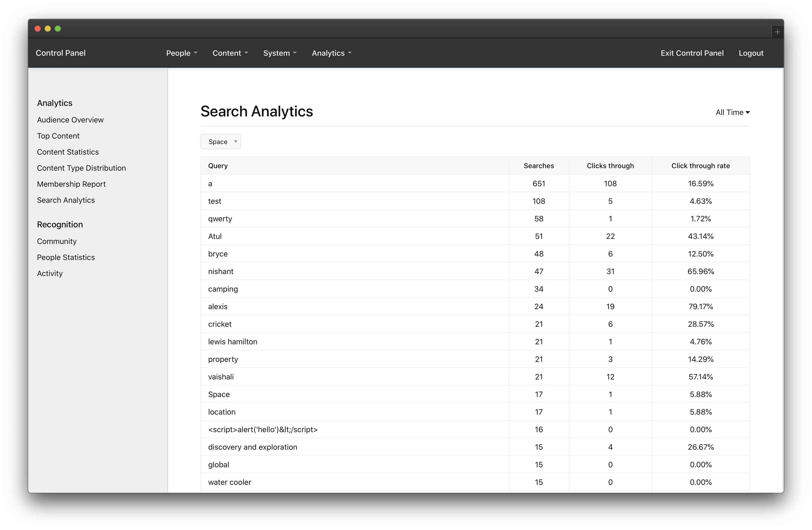812x530 pixels.
Task: Open the Space filter dropdown
Action: (221, 142)
